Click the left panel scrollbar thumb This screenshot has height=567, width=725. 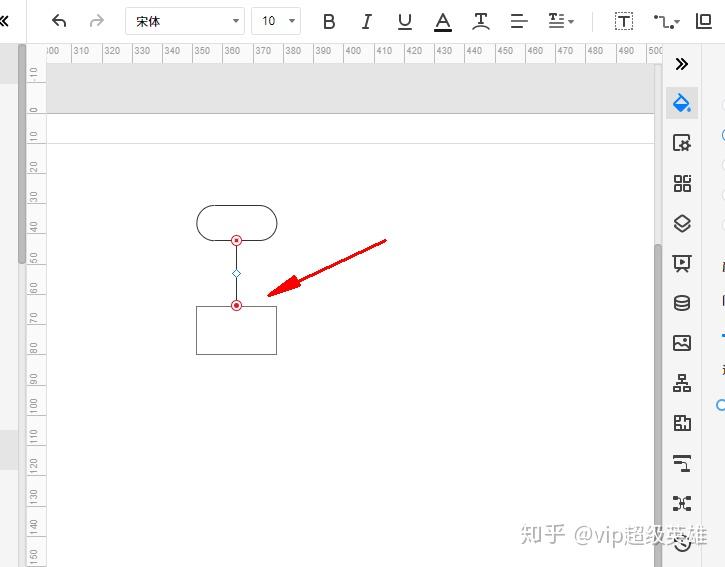tap(22, 154)
